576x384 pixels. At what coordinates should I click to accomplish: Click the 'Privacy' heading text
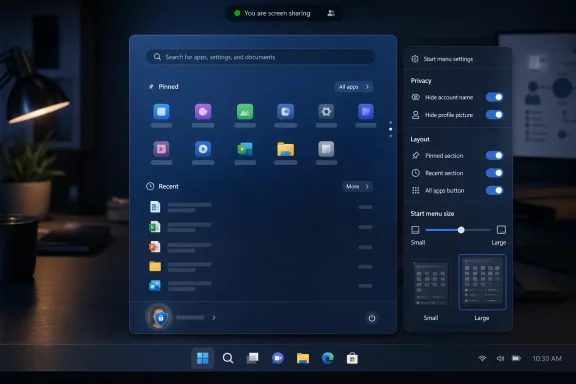[421, 80]
